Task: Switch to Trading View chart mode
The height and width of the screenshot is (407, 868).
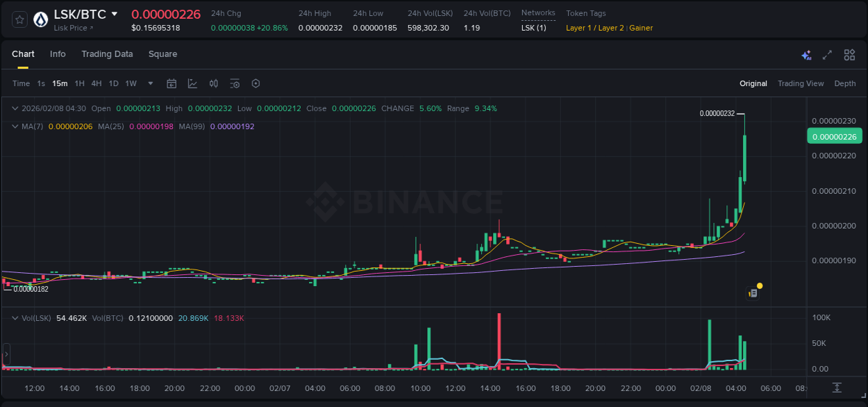Action: click(800, 83)
